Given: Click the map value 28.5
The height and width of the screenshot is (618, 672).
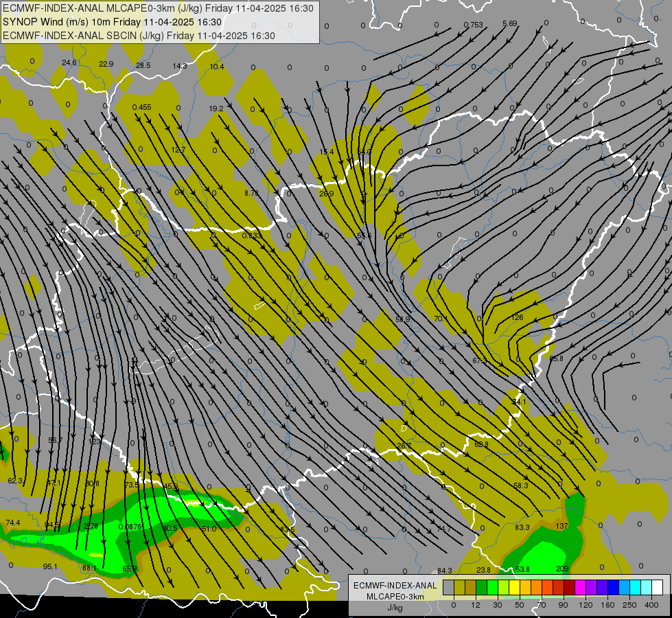Looking at the screenshot, I should pos(143,65).
